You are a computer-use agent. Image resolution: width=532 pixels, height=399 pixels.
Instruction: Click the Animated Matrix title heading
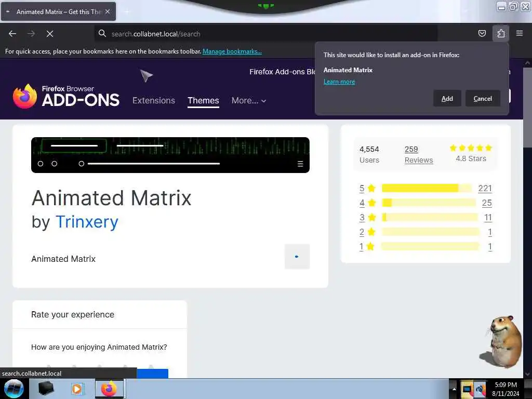(112, 198)
